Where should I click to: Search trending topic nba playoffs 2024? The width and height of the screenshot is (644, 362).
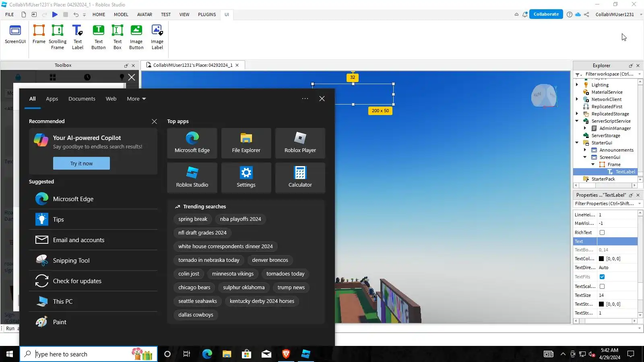point(240,219)
